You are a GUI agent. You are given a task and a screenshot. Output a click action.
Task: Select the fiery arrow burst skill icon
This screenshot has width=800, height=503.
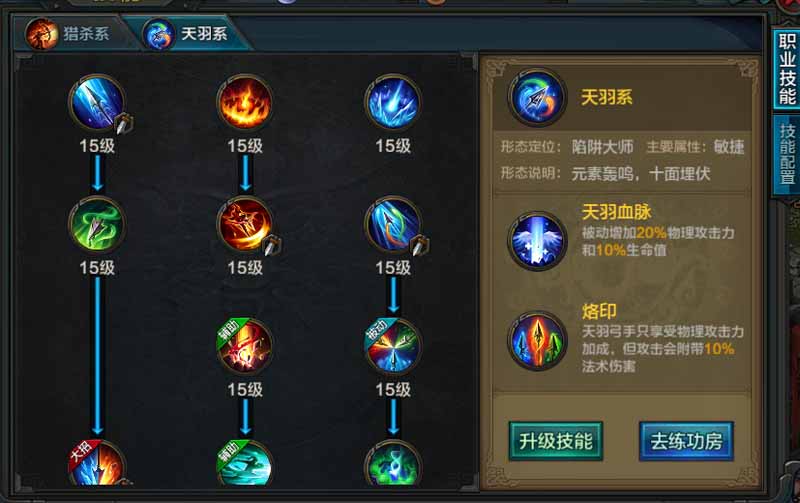[245, 225]
